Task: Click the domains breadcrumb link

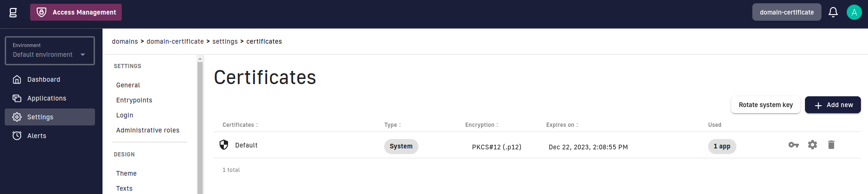Action: click(125, 41)
